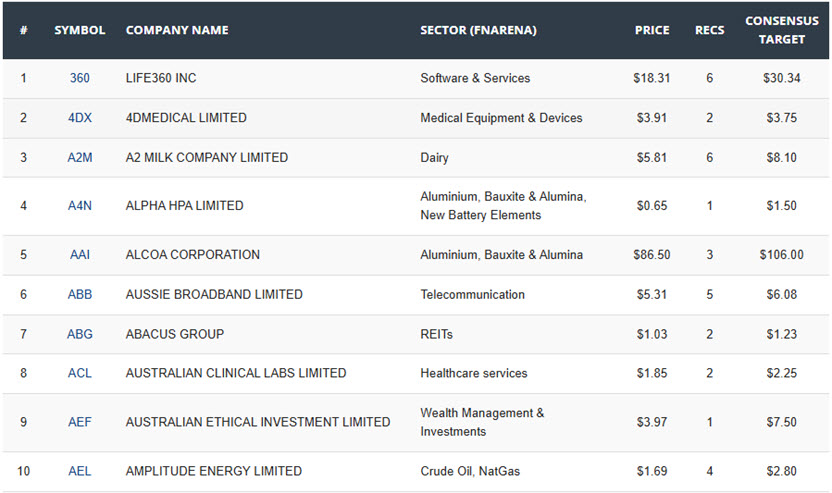The height and width of the screenshot is (493, 832).
Task: Click the $1.03 price value
Action: [x=652, y=334]
